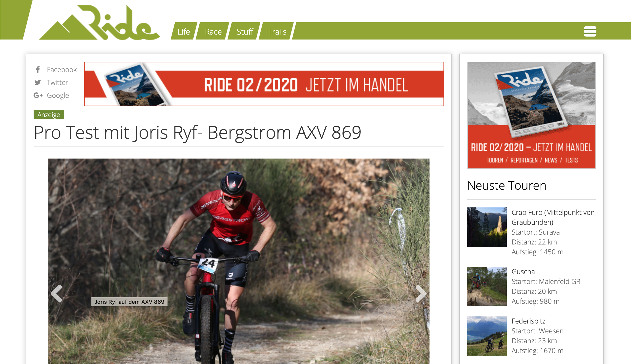Click the Guscha tour title link
Viewport: 631px width, 364px height.
click(x=523, y=271)
